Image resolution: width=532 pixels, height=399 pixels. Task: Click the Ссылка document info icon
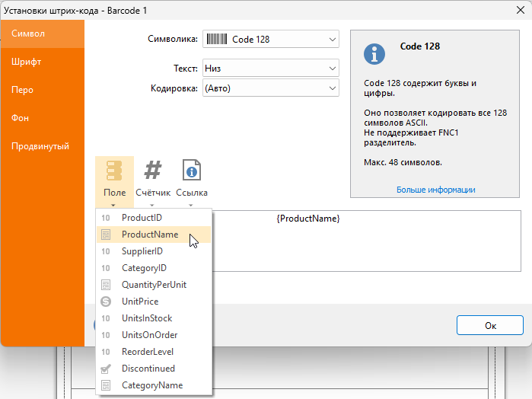click(x=192, y=171)
